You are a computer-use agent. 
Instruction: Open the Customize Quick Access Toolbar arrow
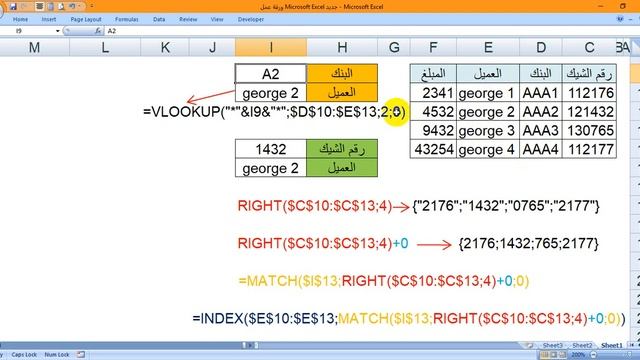(x=91, y=7)
